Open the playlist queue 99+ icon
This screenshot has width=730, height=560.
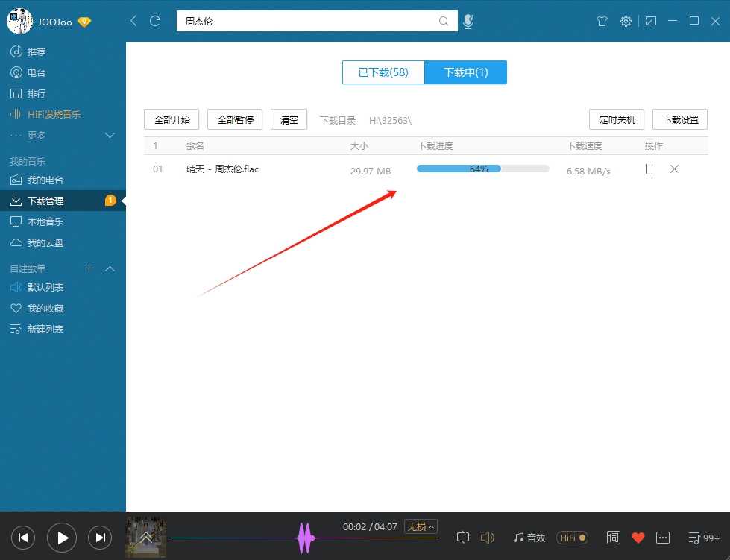pyautogui.click(x=703, y=538)
